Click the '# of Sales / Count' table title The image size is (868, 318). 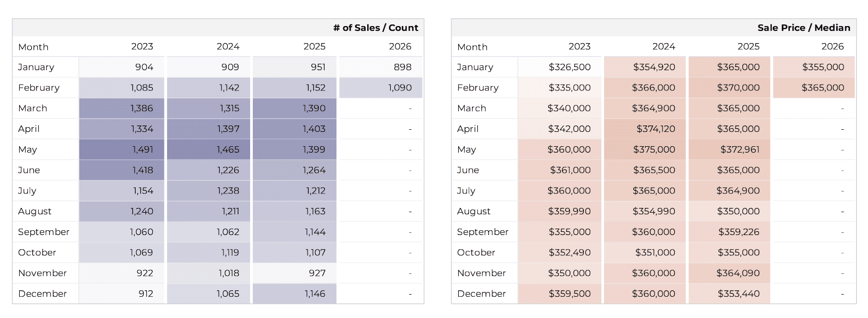pos(375,28)
